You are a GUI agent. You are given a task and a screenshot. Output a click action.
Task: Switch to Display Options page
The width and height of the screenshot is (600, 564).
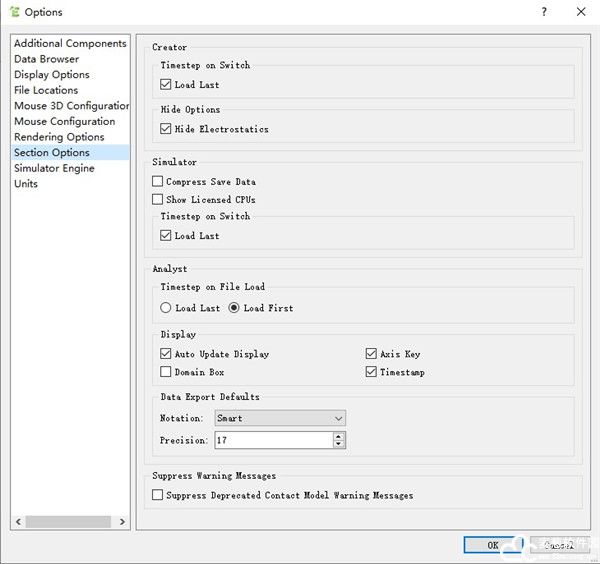(x=52, y=75)
